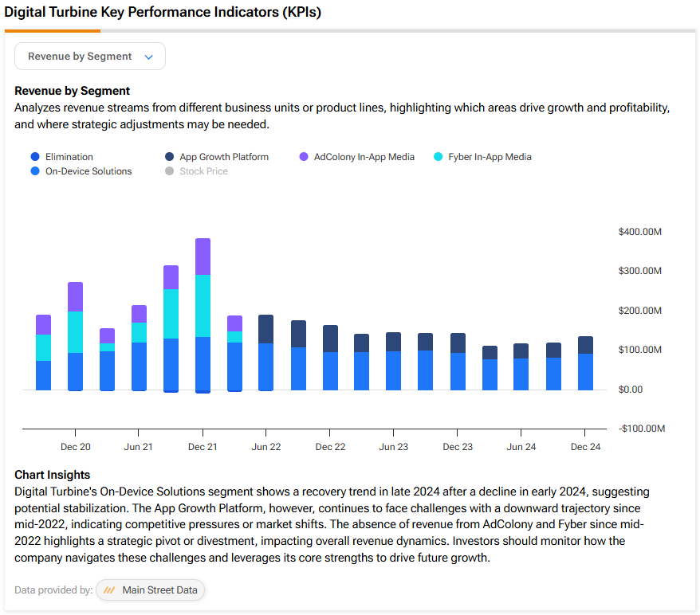Screen dimensions: 700x615
Task: Toggle the Elimination legend series
Action: click(x=62, y=157)
